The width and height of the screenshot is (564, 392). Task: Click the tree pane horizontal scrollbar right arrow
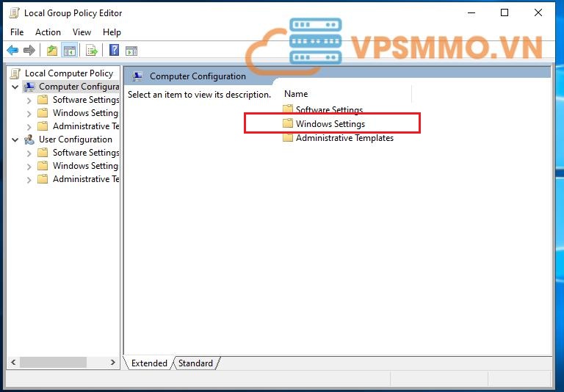click(x=113, y=363)
